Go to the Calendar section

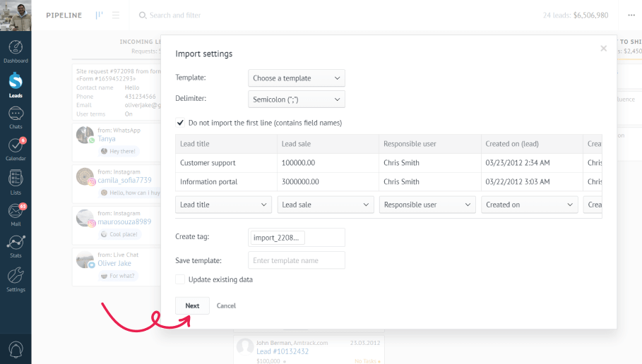click(x=16, y=148)
